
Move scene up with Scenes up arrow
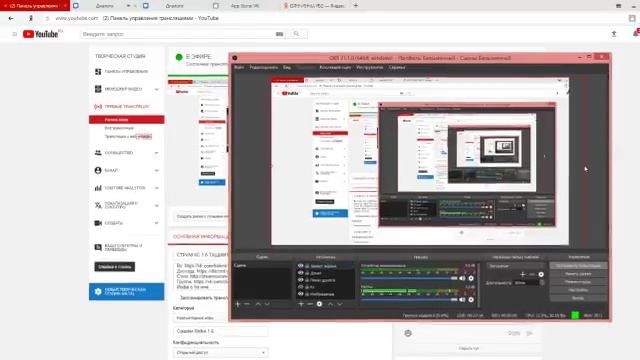coord(258,304)
